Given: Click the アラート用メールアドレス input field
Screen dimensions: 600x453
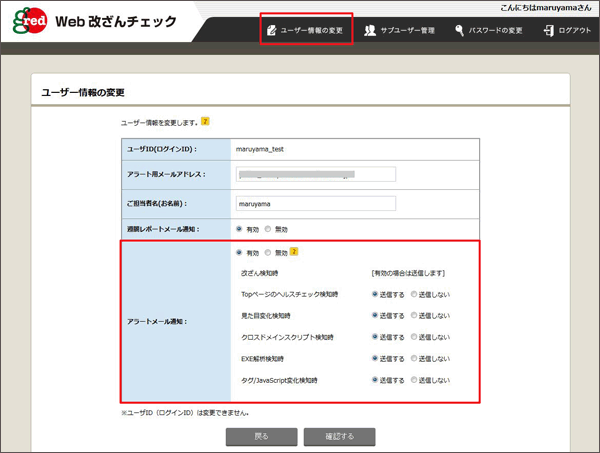Looking at the screenshot, I should [315, 175].
